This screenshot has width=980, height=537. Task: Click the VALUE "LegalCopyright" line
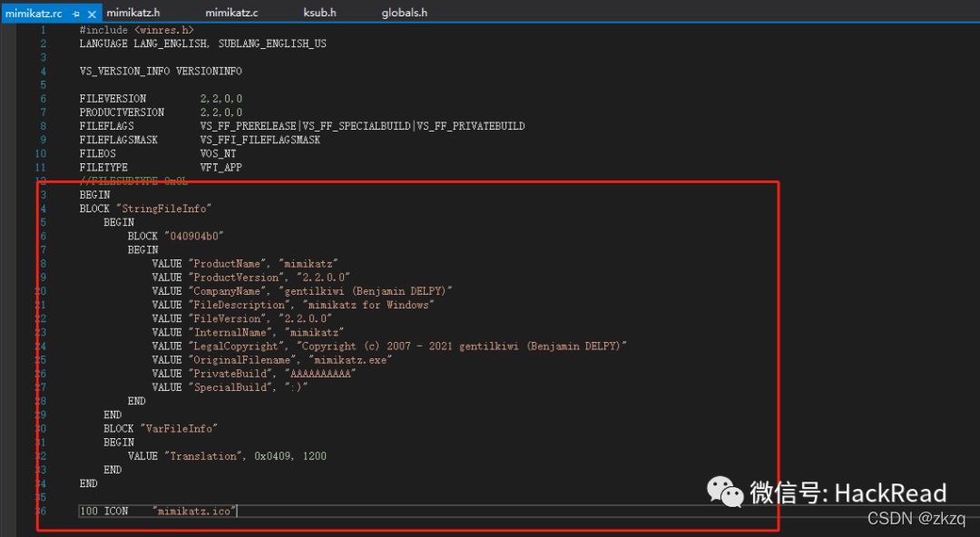tap(390, 347)
